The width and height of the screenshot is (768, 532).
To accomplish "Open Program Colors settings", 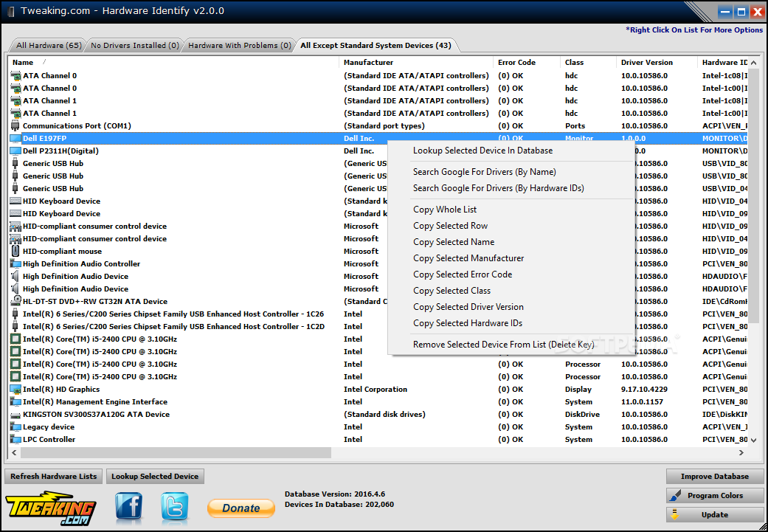I will tap(715, 496).
